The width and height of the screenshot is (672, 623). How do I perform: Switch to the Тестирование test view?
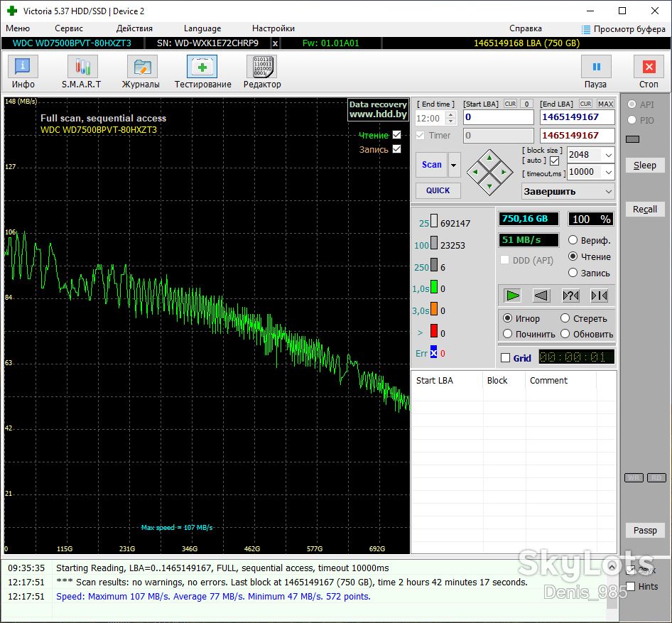202,72
